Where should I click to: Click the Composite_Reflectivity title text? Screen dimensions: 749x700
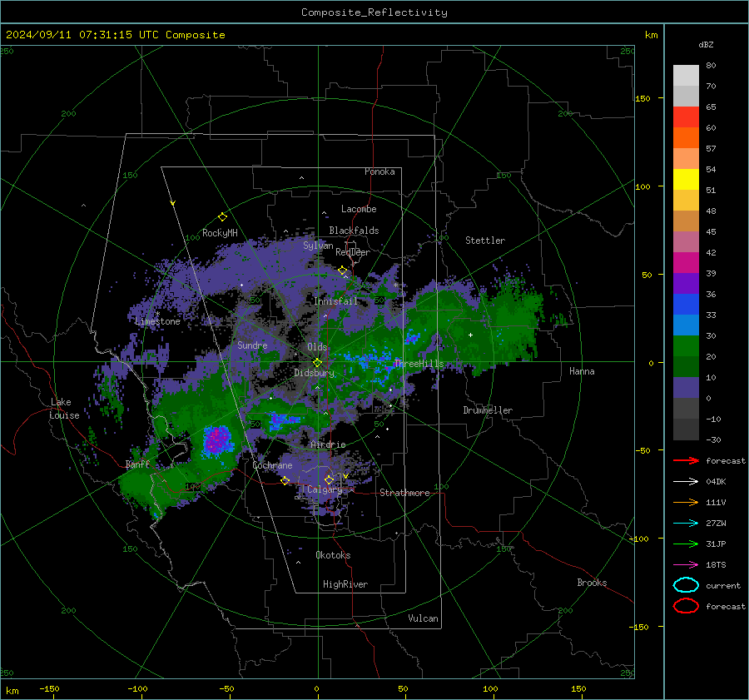pos(374,12)
